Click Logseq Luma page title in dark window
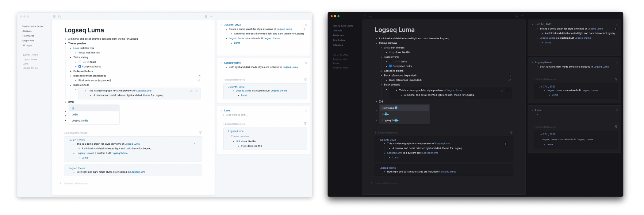This screenshot has width=644, height=215. tap(395, 30)
